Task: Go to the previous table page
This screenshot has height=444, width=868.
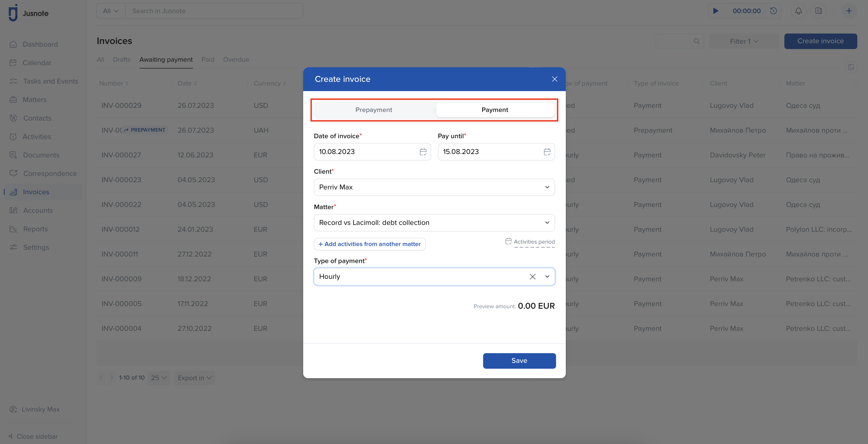Action: (x=101, y=378)
